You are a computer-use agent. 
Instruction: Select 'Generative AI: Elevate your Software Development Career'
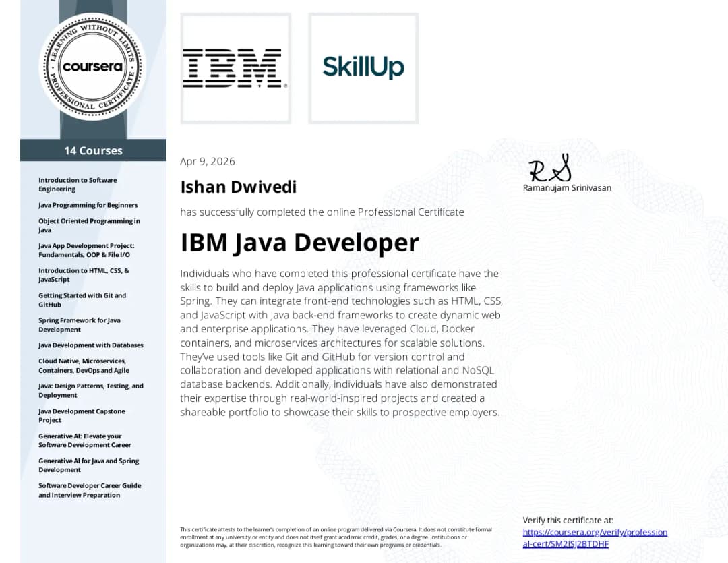[85, 440]
